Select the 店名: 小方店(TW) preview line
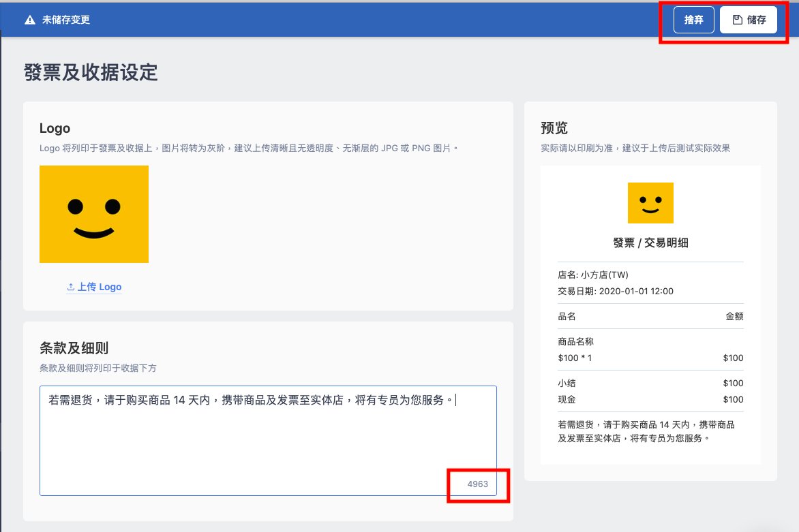799x532 pixels. pyautogui.click(x=593, y=275)
